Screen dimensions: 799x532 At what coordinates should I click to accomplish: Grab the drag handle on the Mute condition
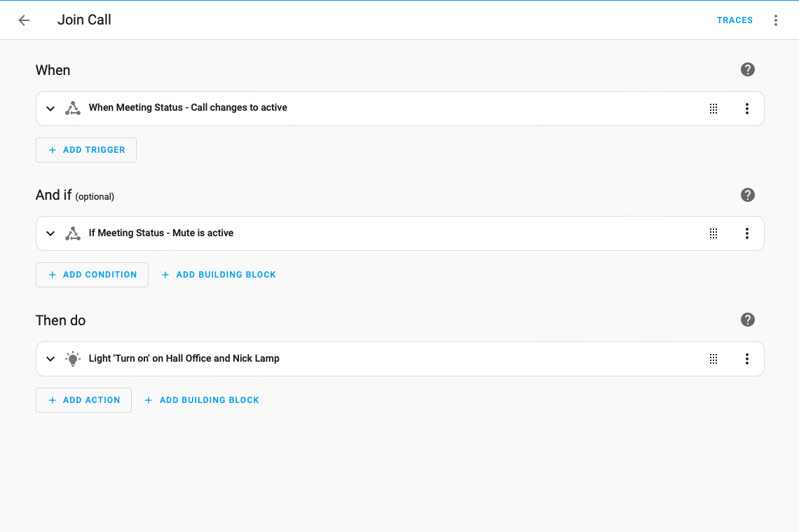tap(713, 233)
